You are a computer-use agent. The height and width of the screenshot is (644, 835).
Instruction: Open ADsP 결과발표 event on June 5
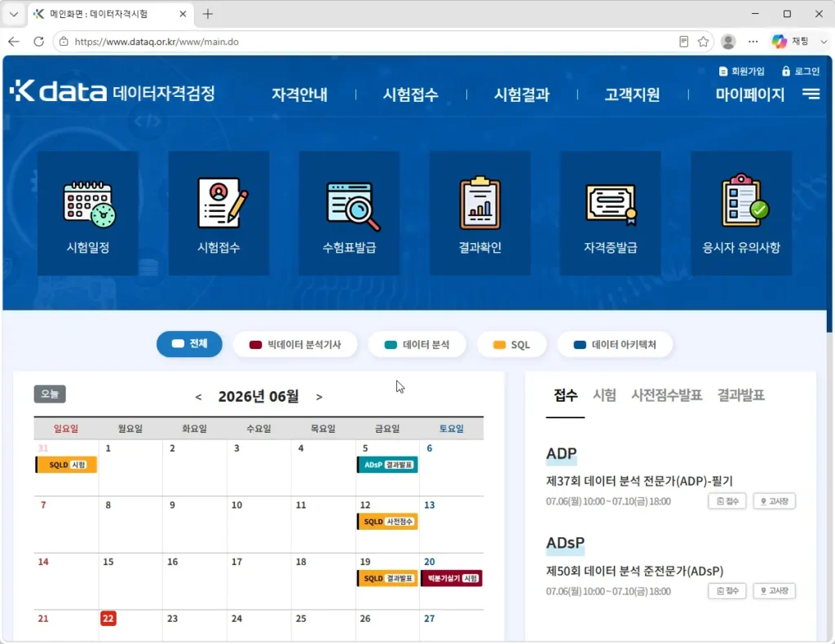point(387,465)
